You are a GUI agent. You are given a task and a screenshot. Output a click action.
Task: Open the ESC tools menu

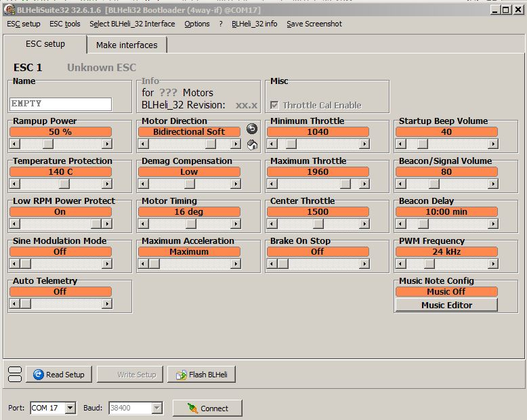65,24
